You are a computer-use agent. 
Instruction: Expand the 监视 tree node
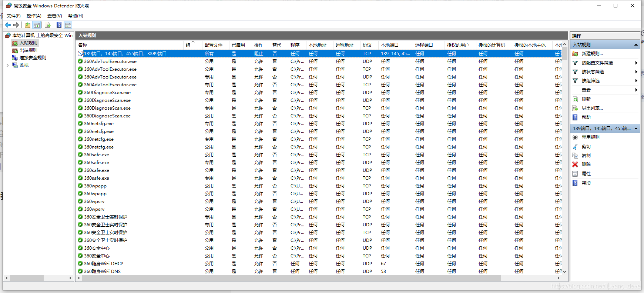point(7,65)
